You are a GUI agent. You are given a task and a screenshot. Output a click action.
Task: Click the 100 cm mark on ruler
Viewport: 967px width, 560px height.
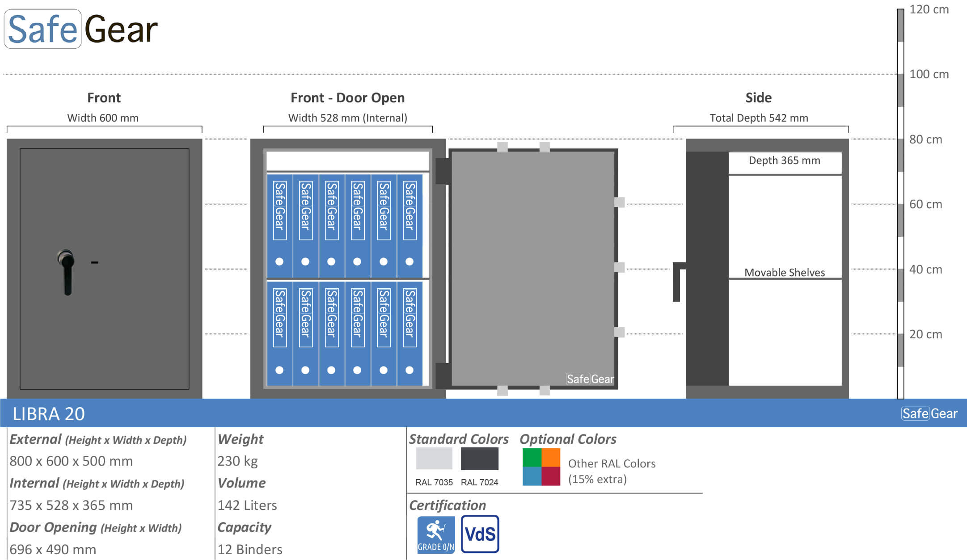(929, 74)
